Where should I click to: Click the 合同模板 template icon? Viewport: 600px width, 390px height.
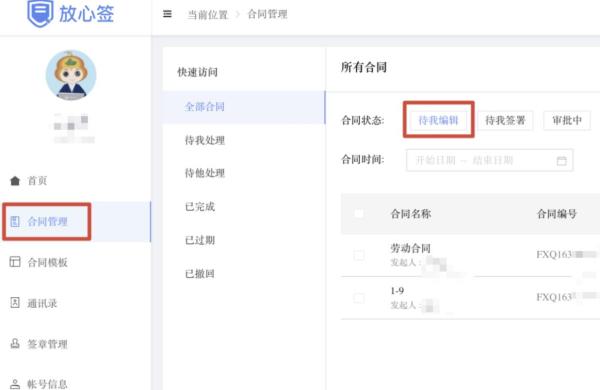click(15, 262)
